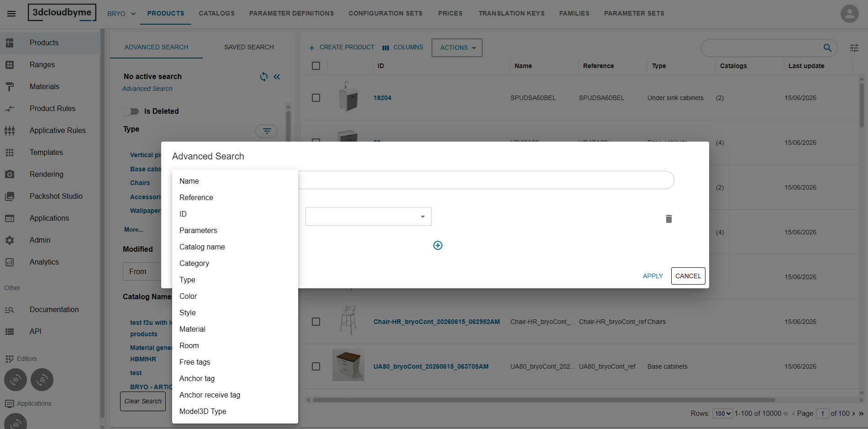Open the Saved Search tab
868x429 pixels.
point(249,48)
